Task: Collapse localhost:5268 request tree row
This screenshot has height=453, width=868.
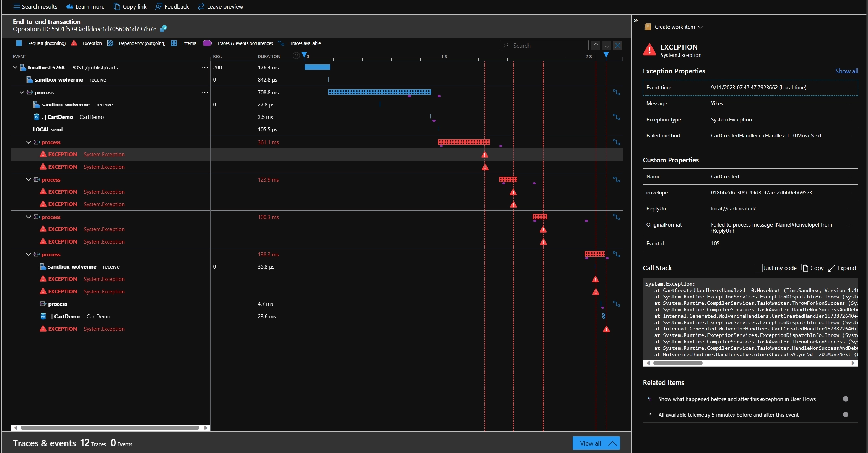Action: pyautogui.click(x=15, y=67)
